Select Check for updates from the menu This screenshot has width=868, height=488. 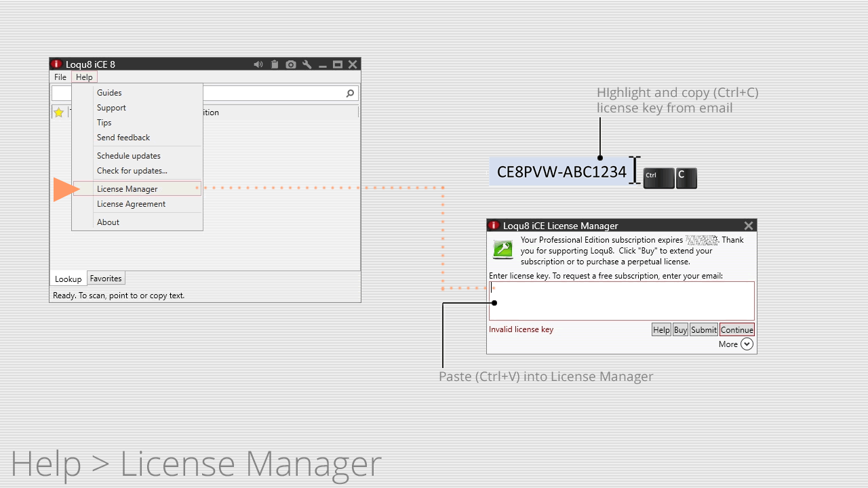click(132, 171)
